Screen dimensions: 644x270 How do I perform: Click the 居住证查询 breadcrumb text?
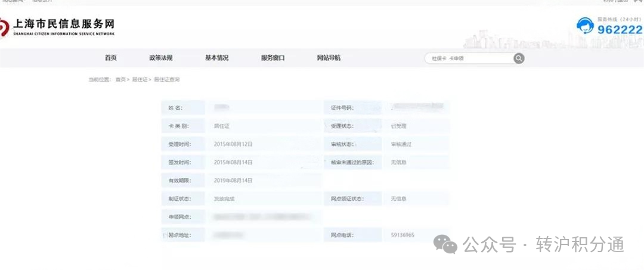[167, 80]
